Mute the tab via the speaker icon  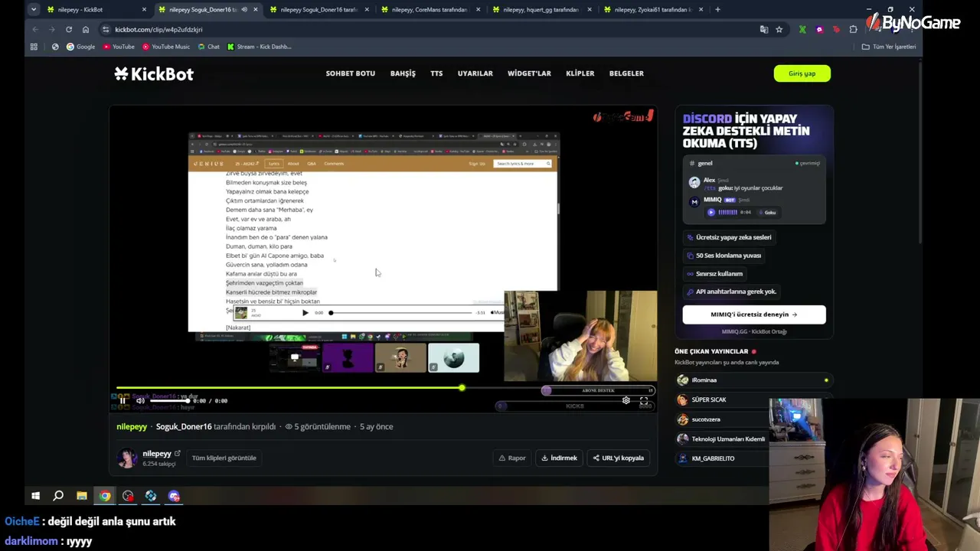click(244, 9)
